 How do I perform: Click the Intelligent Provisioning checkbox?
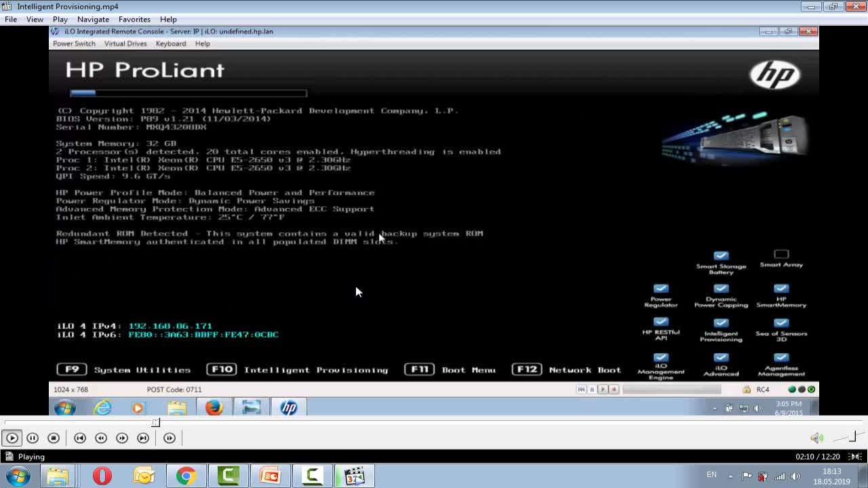tap(721, 323)
